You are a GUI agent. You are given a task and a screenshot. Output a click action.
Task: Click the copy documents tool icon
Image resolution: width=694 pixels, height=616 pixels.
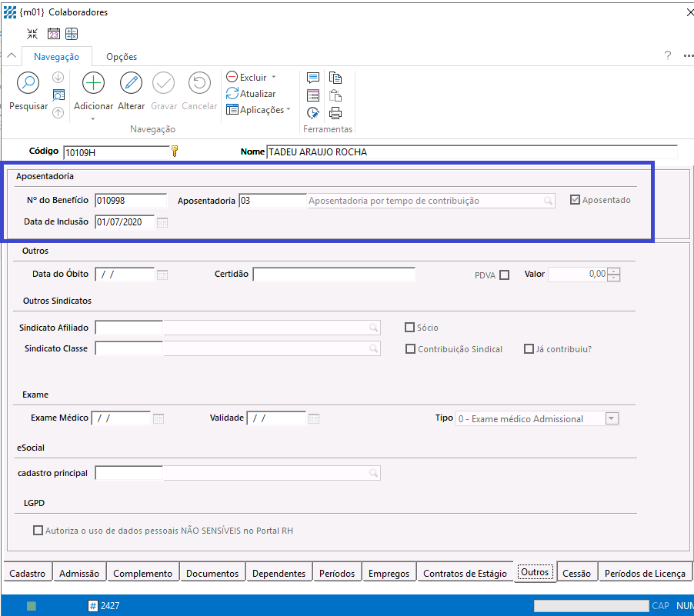point(335,78)
